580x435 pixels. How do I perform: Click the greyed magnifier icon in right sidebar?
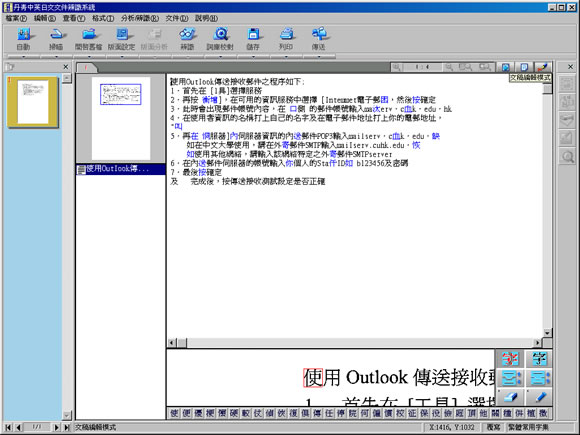click(567, 157)
